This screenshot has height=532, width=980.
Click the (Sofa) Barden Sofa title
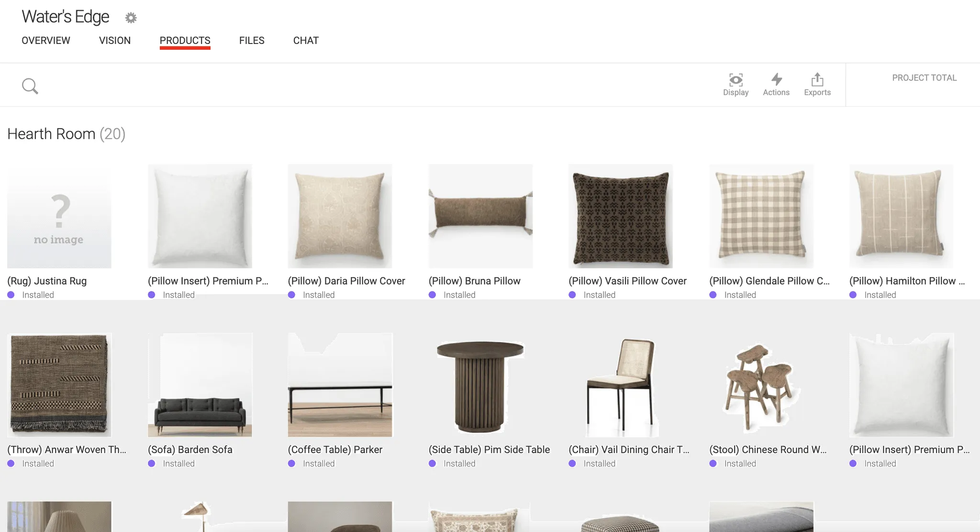tap(190, 450)
